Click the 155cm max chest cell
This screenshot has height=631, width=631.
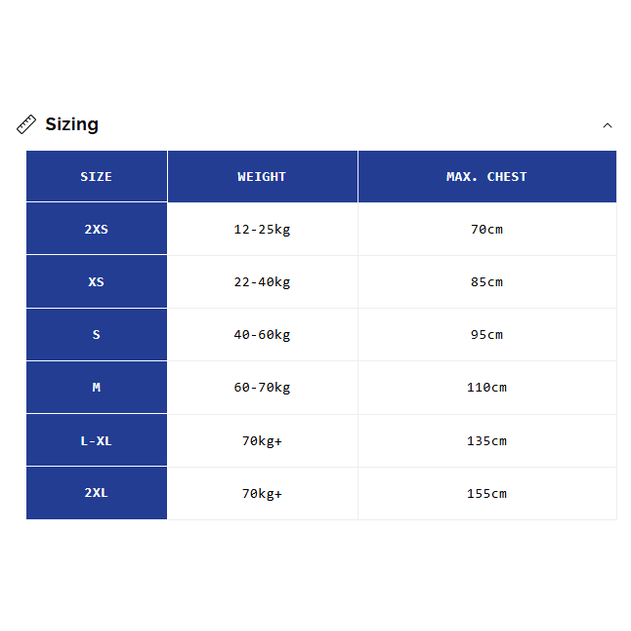coord(486,493)
